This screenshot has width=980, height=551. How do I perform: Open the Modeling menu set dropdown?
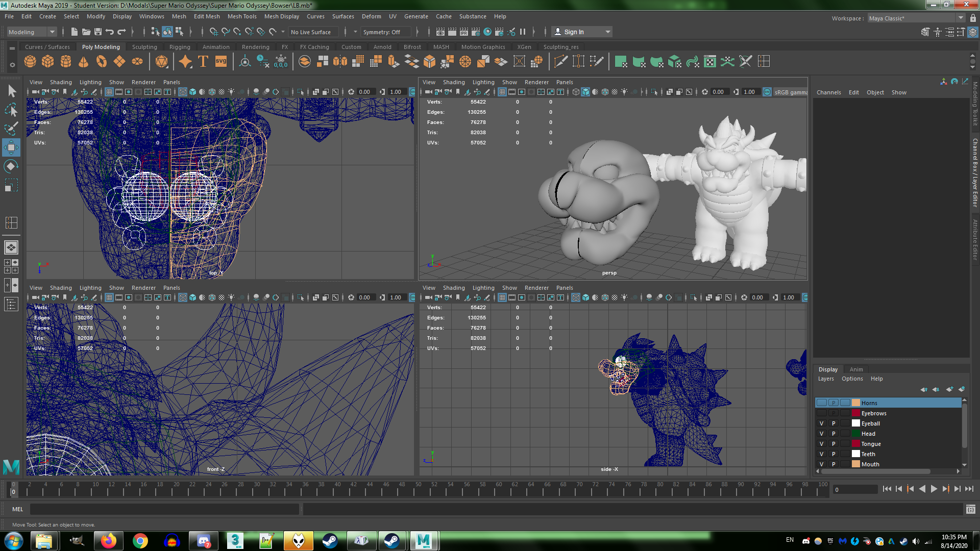coord(32,32)
